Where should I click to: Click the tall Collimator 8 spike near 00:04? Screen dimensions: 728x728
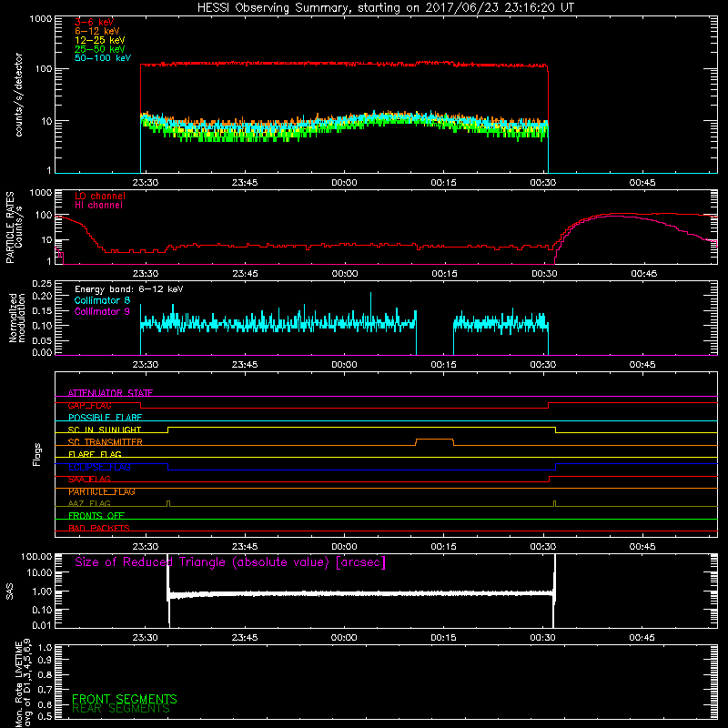tap(370, 307)
